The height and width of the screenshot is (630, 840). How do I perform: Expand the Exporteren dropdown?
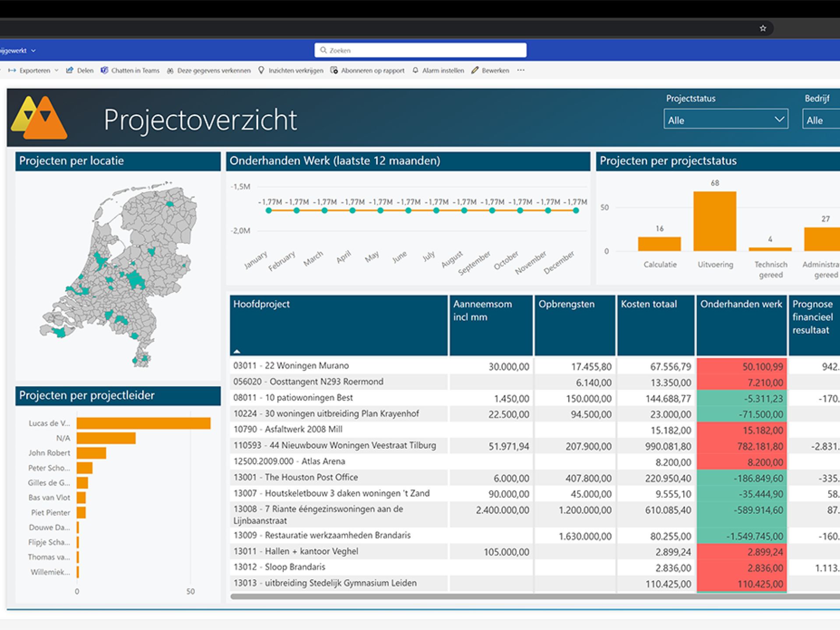click(x=56, y=70)
